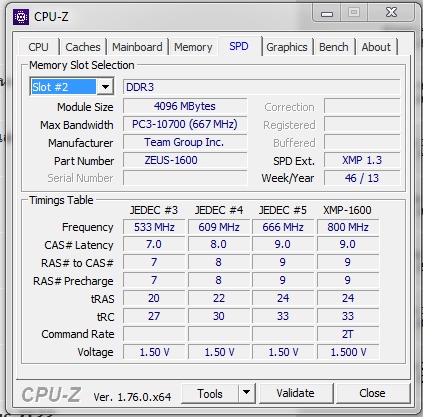423x417 pixels.
Task: Click the Ver. 1.76.0.x64 version text
Action: 132,397
